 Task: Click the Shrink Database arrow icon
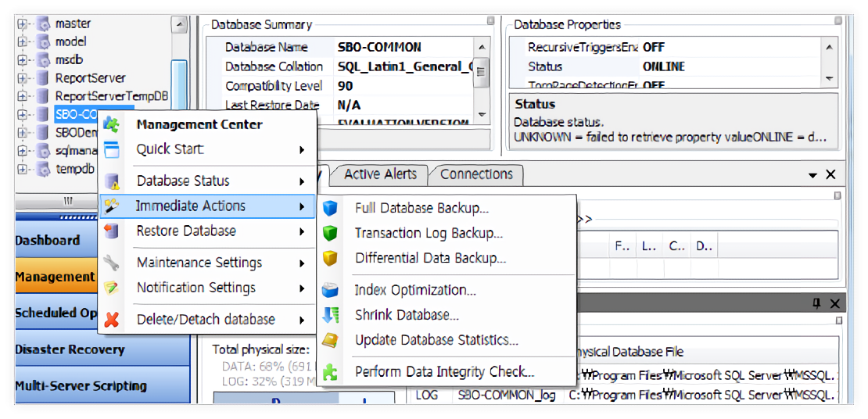(x=330, y=316)
